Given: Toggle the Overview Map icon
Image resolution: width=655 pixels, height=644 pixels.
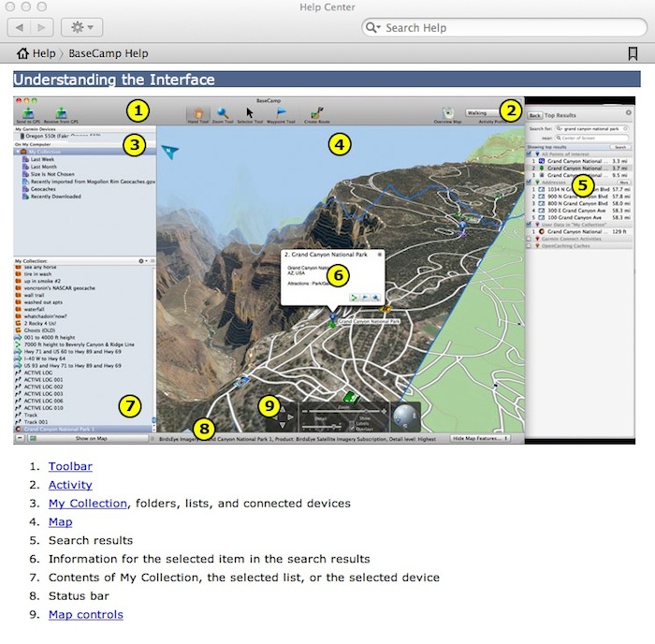Looking at the screenshot, I should click(x=448, y=115).
